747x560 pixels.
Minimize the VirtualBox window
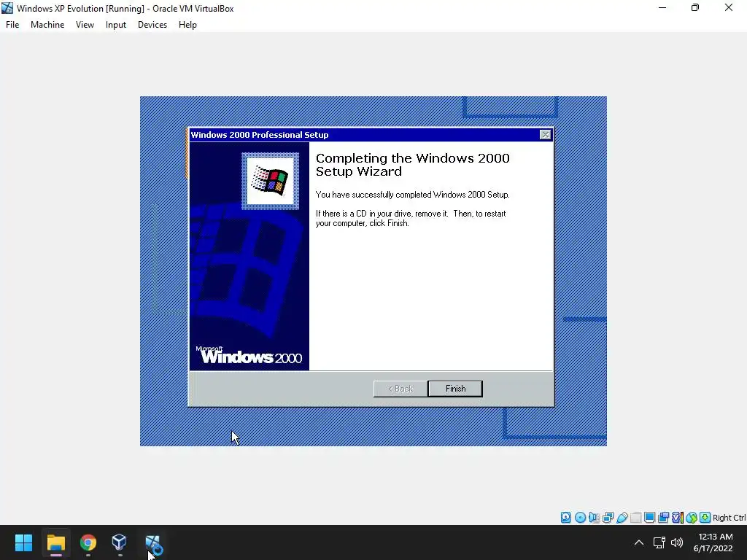662,7
